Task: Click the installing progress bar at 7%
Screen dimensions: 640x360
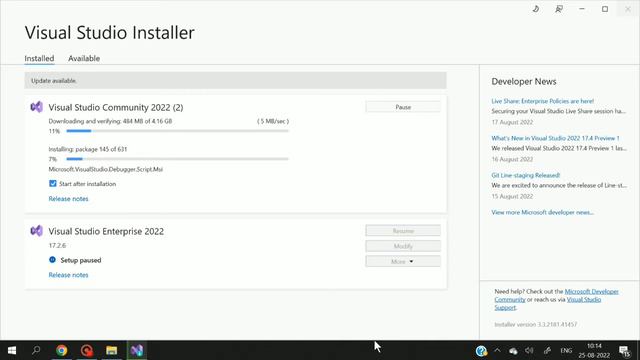Action: tap(177, 159)
